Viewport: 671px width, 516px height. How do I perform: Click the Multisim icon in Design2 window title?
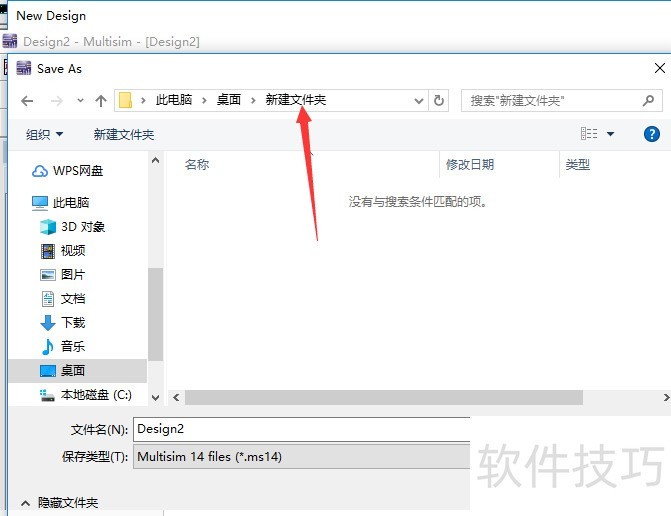[x=10, y=41]
